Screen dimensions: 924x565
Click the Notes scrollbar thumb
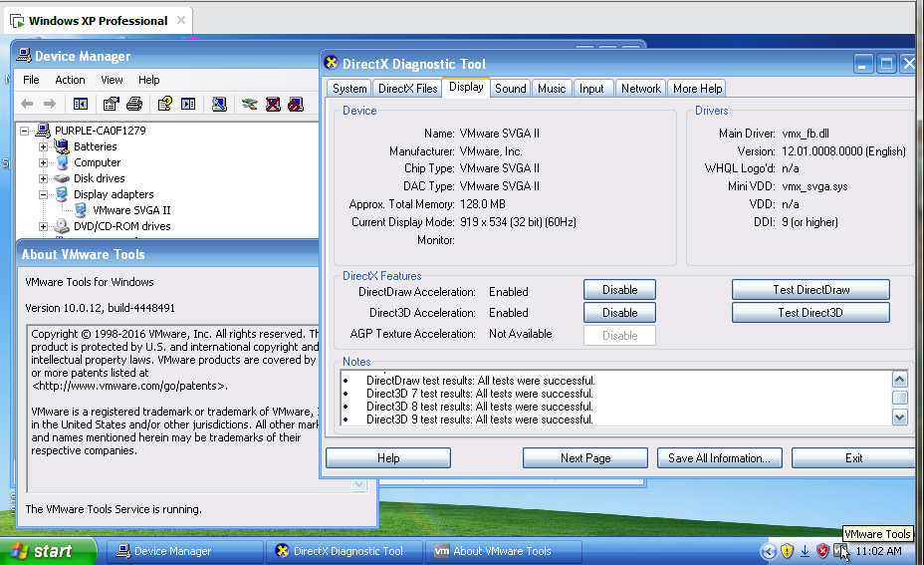899,398
